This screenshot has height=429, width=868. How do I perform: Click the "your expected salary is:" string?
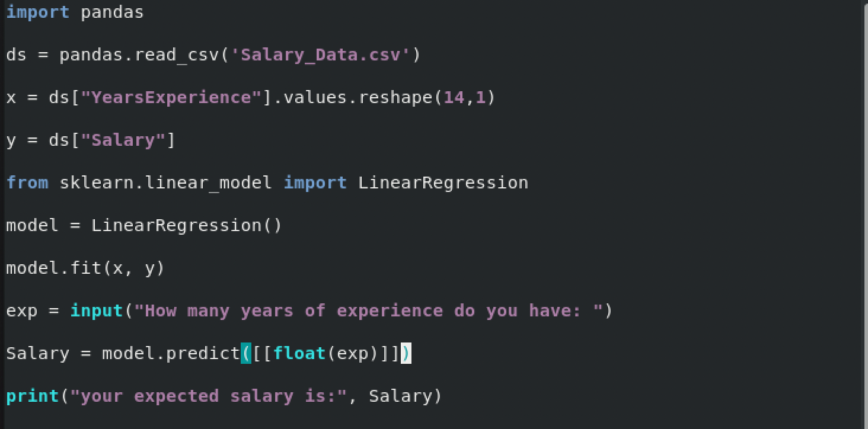tap(208, 396)
